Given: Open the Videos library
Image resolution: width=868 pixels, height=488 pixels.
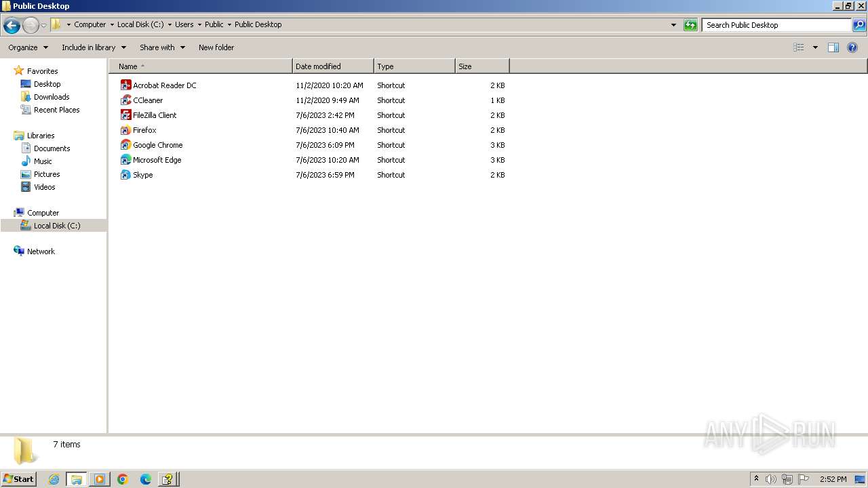Looking at the screenshot, I should pyautogui.click(x=45, y=187).
